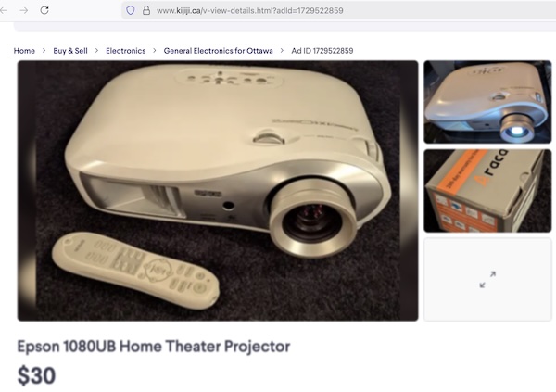Viewport: 556px width, 392px height.
Task: Select the thumbnail of the projector lit up
Action: click(487, 102)
